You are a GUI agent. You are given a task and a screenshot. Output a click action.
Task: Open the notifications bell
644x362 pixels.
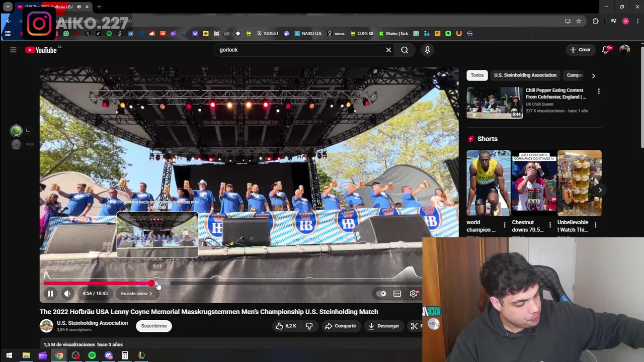[606, 50]
